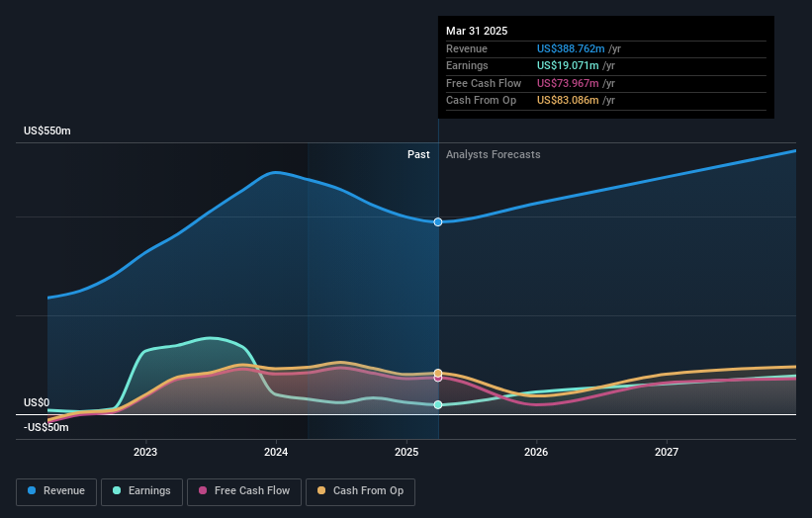Click the Revenue row label in tooltip

pyautogui.click(x=467, y=48)
